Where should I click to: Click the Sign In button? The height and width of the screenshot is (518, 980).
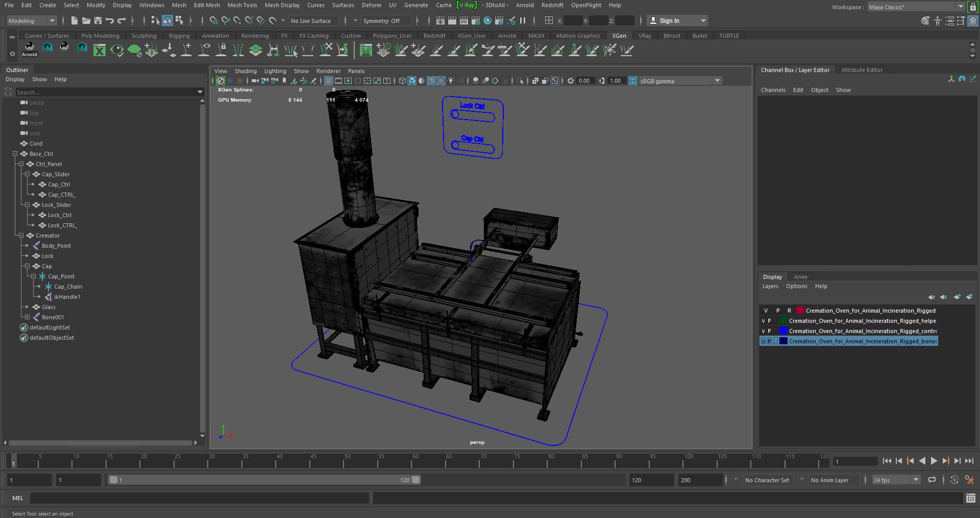677,20
